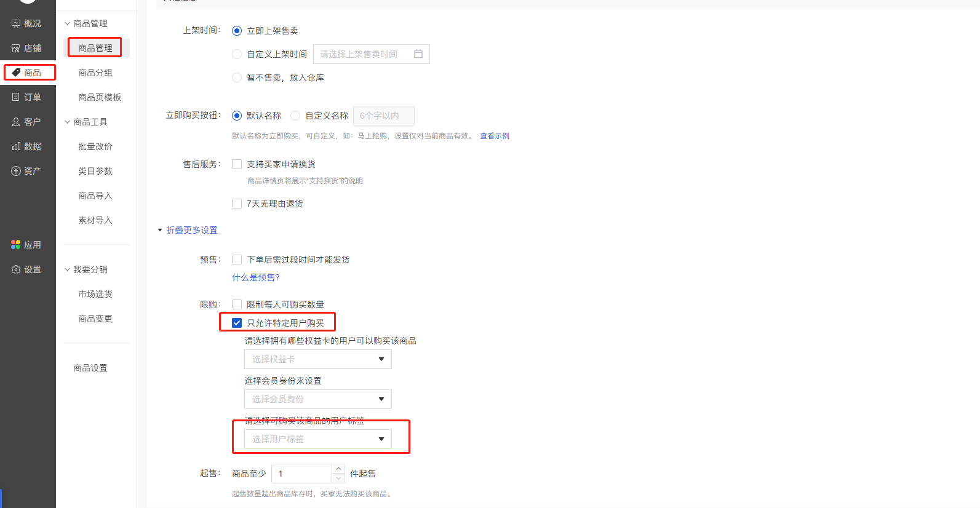980x508 pixels.
Task: Check 限制每人可购买数量 box
Action: coord(237,304)
